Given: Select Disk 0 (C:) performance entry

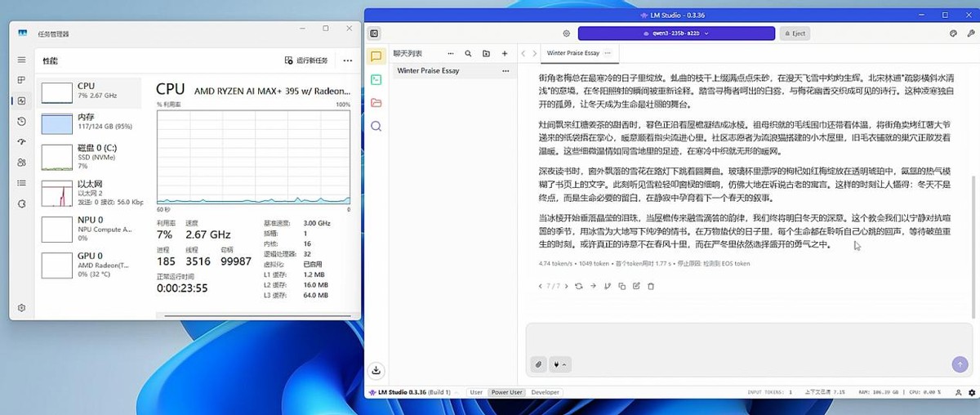Looking at the screenshot, I should (x=89, y=157).
